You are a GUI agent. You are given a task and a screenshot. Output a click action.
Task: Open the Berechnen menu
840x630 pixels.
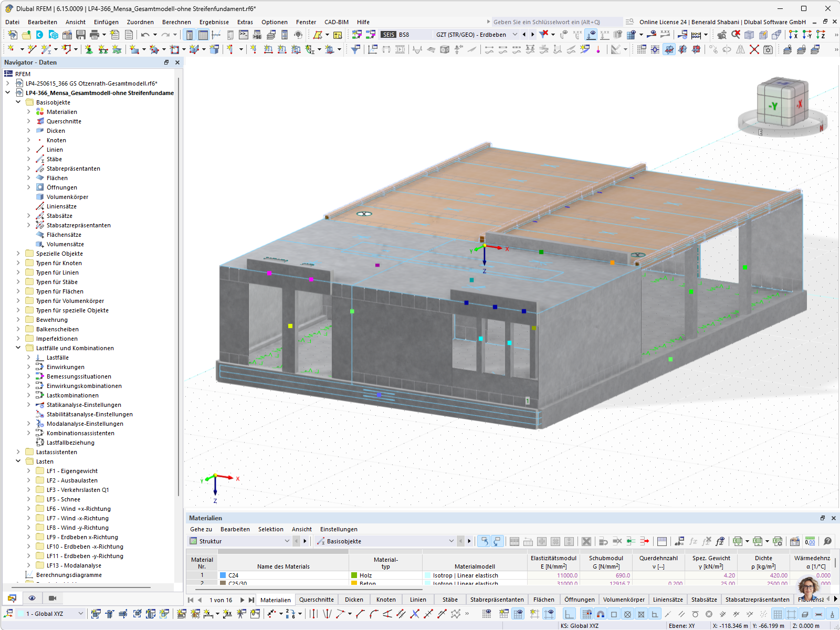click(176, 22)
